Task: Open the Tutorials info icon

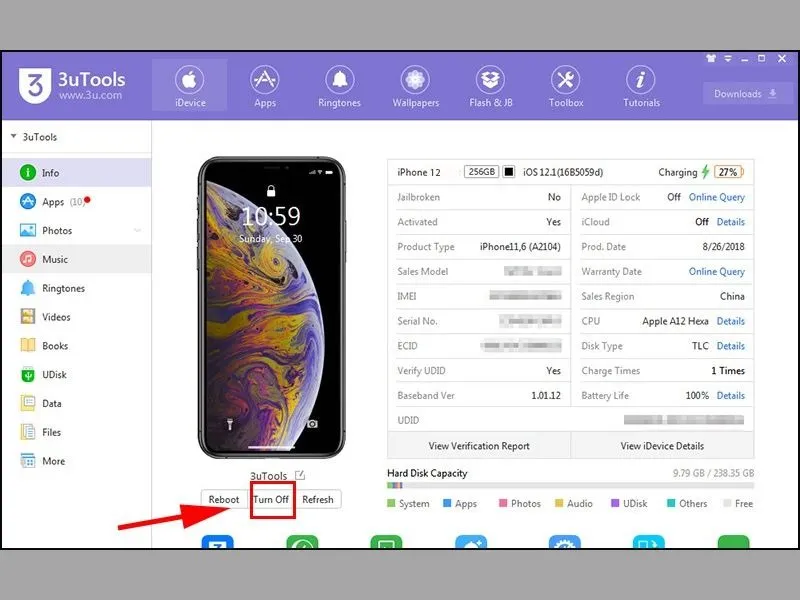Action: tap(641, 80)
